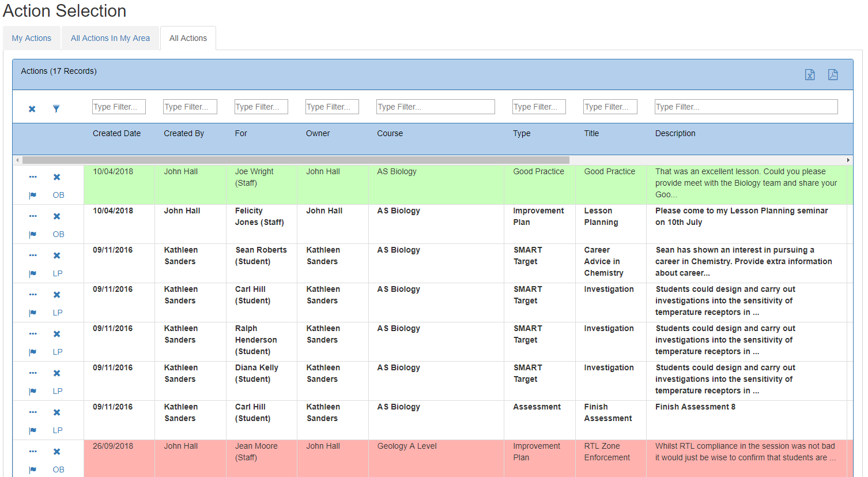Delete the Jean Moore RTL Zone action

click(57, 452)
